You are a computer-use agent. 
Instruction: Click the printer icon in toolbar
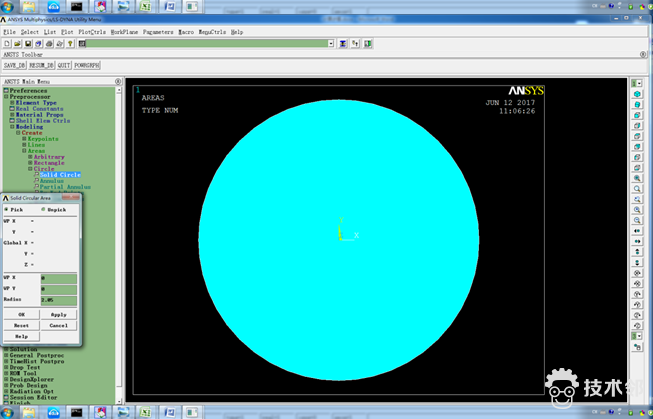pyautogui.click(x=49, y=43)
